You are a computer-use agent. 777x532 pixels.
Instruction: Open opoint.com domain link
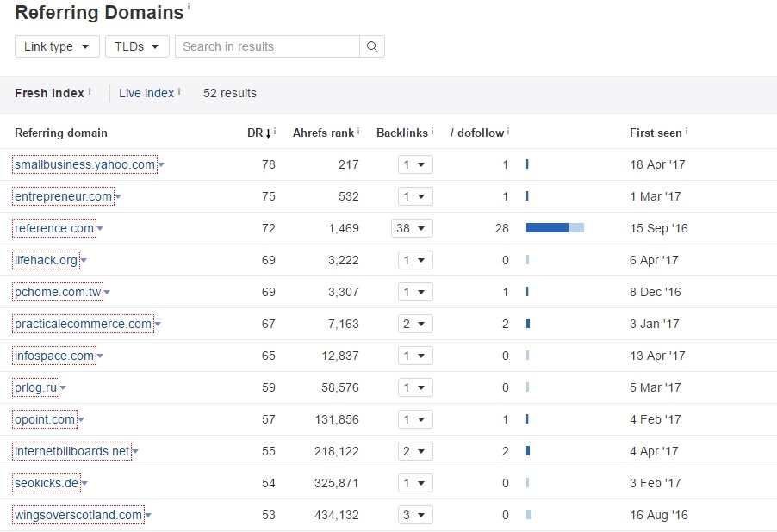tap(45, 419)
